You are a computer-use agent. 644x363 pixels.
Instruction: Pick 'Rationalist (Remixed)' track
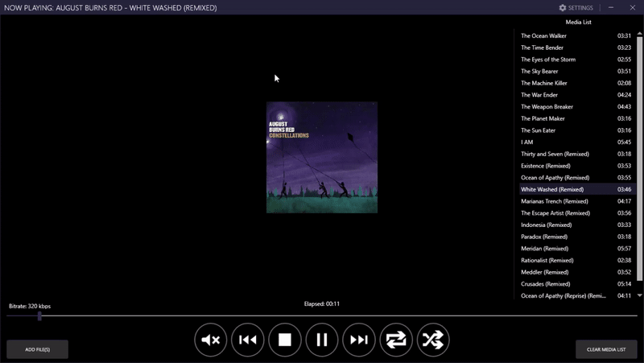(576, 260)
